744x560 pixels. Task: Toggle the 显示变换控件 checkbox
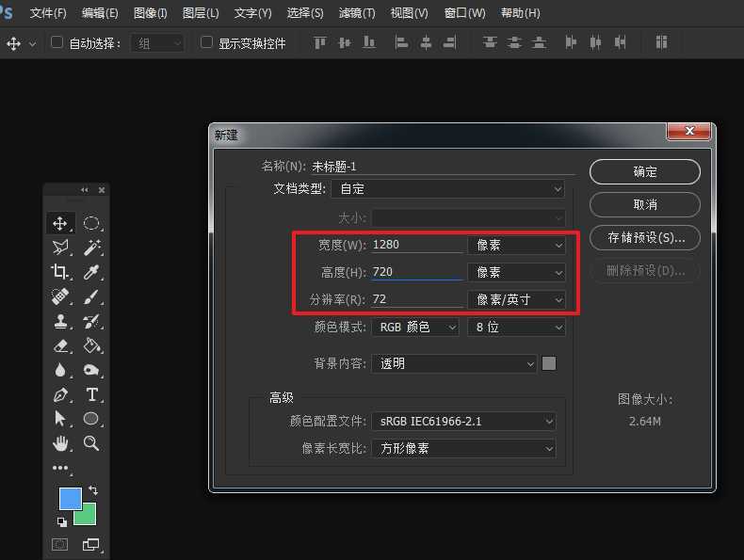(x=206, y=42)
